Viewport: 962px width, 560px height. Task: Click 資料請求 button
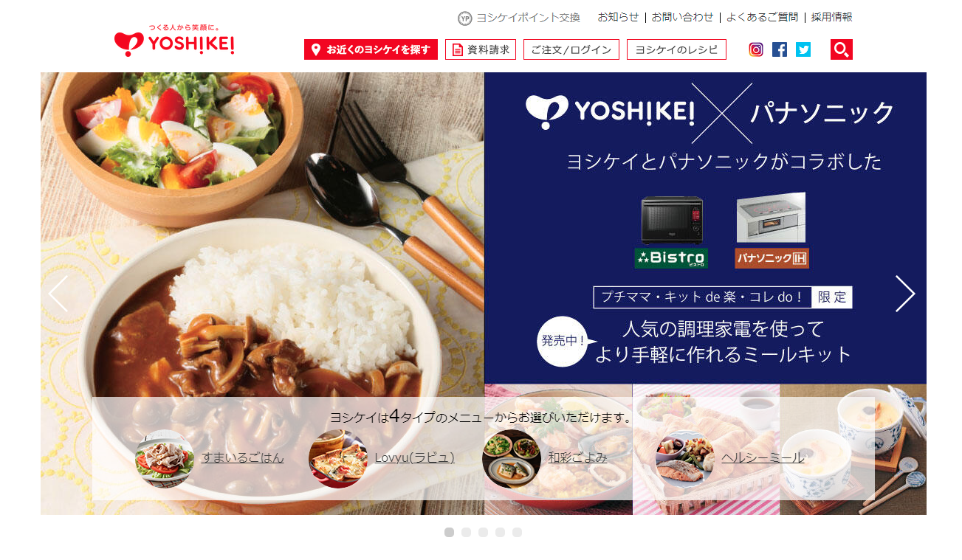coord(481,49)
